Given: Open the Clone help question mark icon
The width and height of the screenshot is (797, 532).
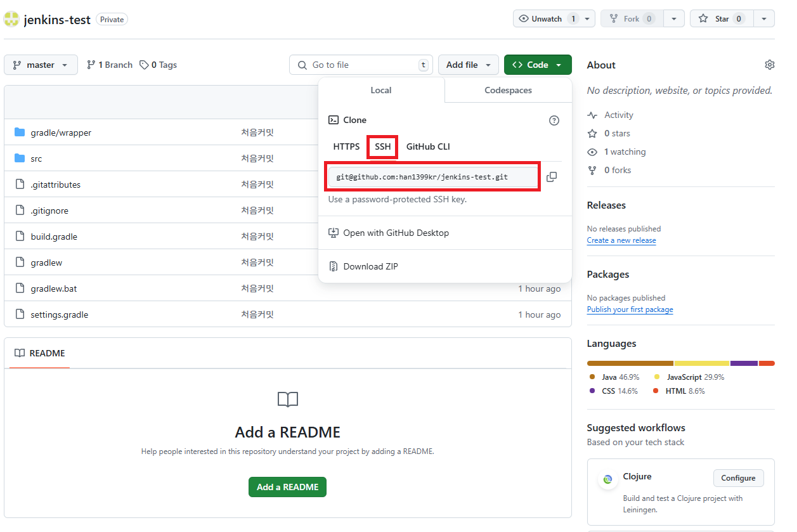Looking at the screenshot, I should coord(554,120).
